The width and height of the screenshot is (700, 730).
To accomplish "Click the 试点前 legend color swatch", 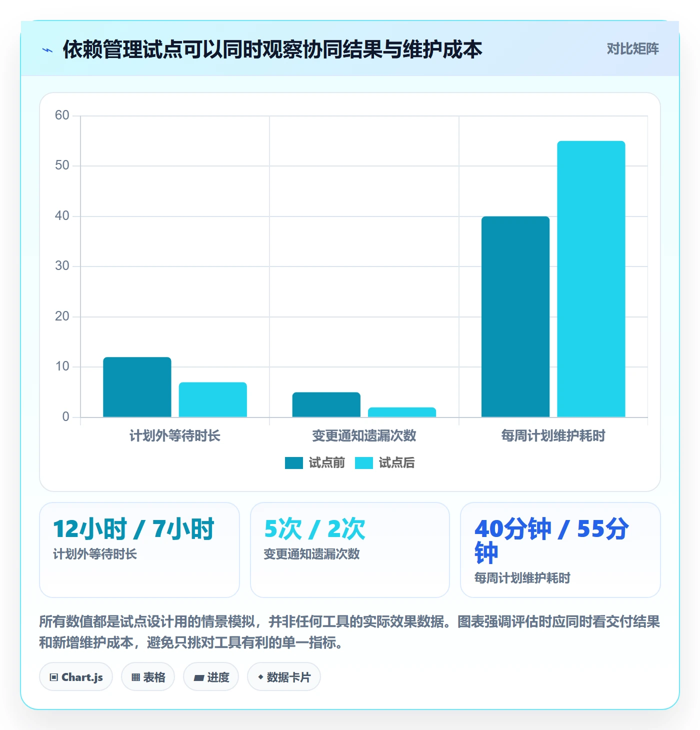I will (x=294, y=463).
